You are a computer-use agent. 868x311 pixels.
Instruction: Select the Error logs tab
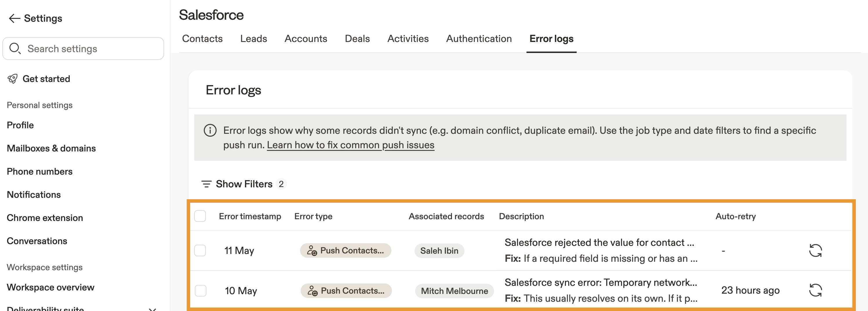click(551, 39)
